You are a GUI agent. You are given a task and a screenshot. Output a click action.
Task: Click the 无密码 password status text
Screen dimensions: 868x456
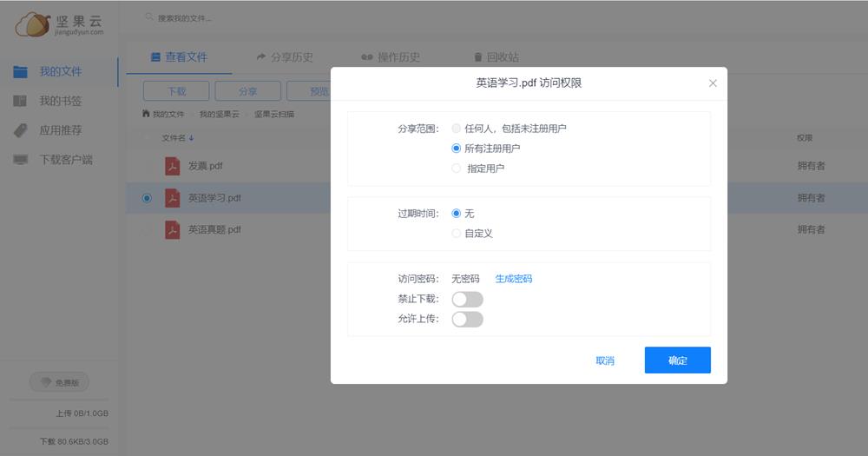point(465,279)
